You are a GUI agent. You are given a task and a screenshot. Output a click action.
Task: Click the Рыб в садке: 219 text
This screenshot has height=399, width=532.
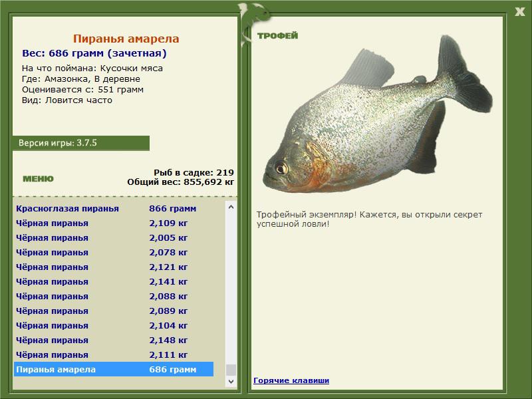click(x=194, y=172)
